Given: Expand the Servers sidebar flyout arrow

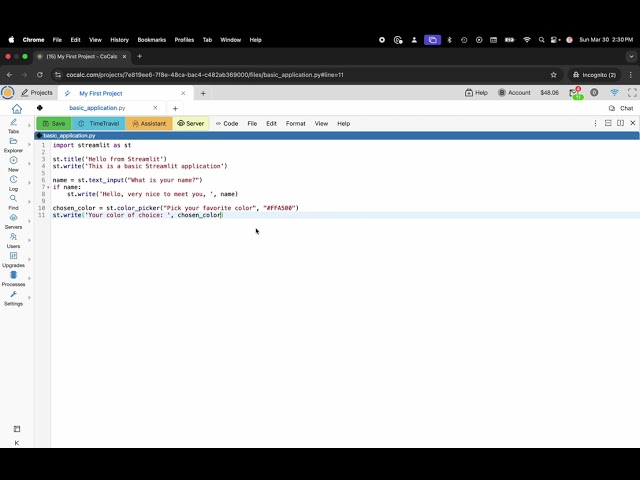Looking at the screenshot, I should (29, 221).
